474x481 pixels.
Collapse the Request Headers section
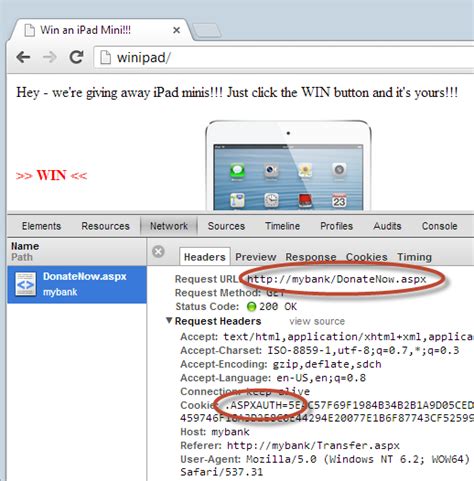(169, 321)
